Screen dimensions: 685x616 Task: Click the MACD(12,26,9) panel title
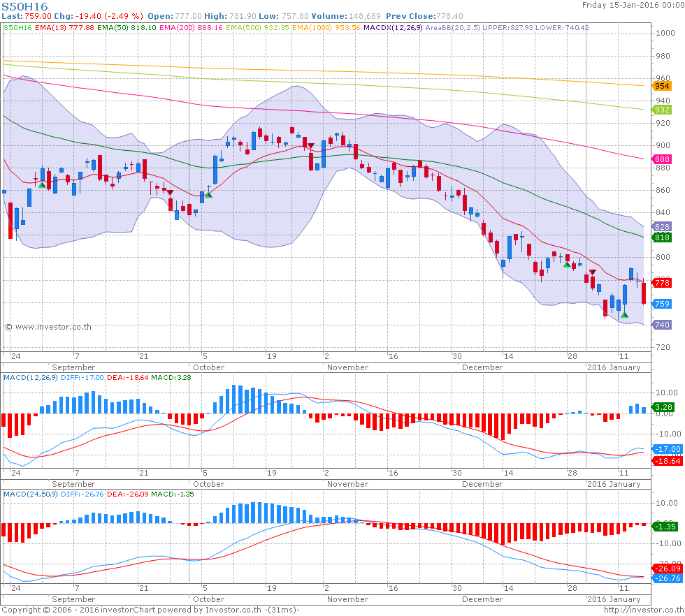pyautogui.click(x=31, y=377)
